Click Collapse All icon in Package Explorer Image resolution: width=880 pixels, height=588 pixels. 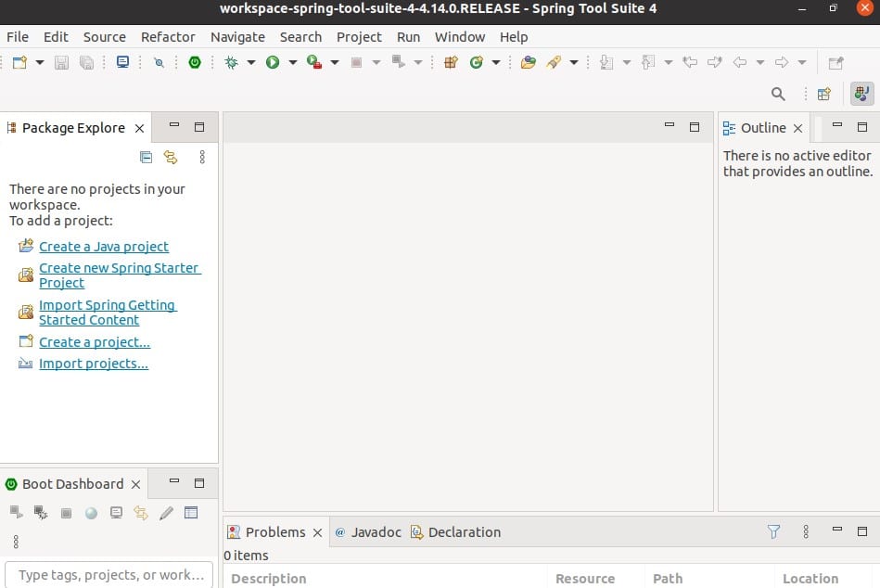(146, 157)
